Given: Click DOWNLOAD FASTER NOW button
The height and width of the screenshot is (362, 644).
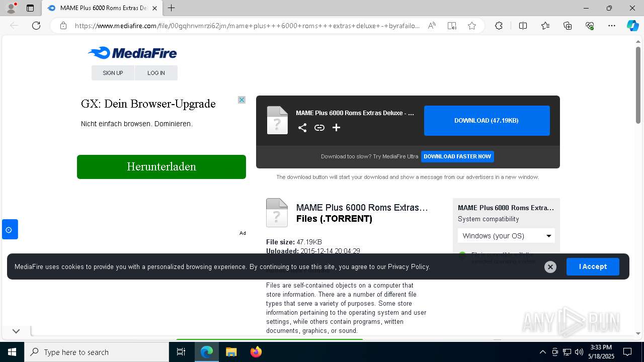Looking at the screenshot, I should 457,156.
